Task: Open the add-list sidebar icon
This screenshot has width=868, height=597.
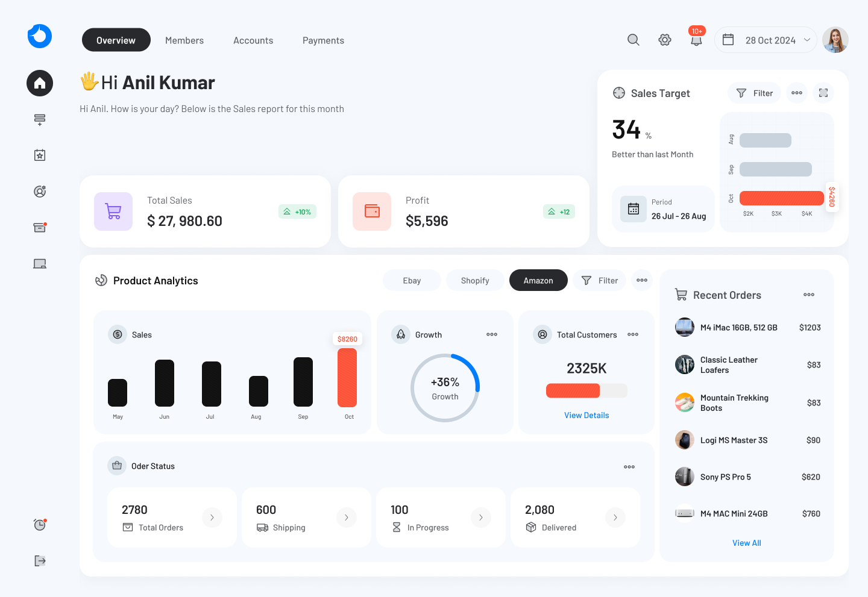Action: (40, 119)
